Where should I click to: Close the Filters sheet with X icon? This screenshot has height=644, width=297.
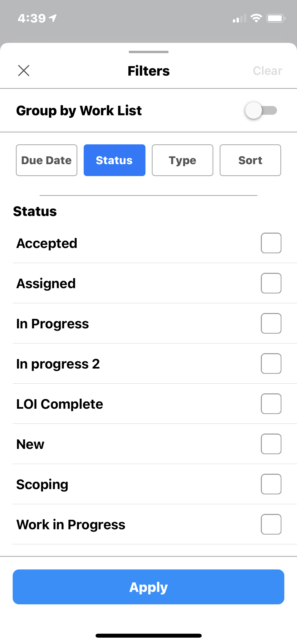coord(24,71)
